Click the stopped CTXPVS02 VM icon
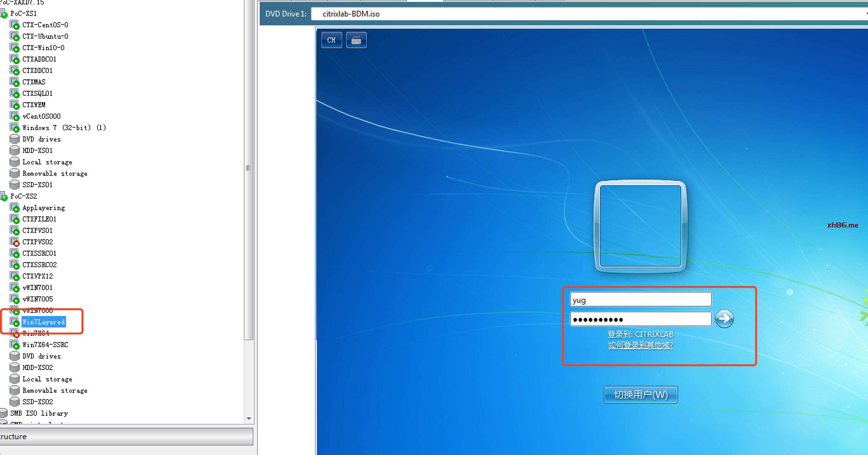 (14, 242)
